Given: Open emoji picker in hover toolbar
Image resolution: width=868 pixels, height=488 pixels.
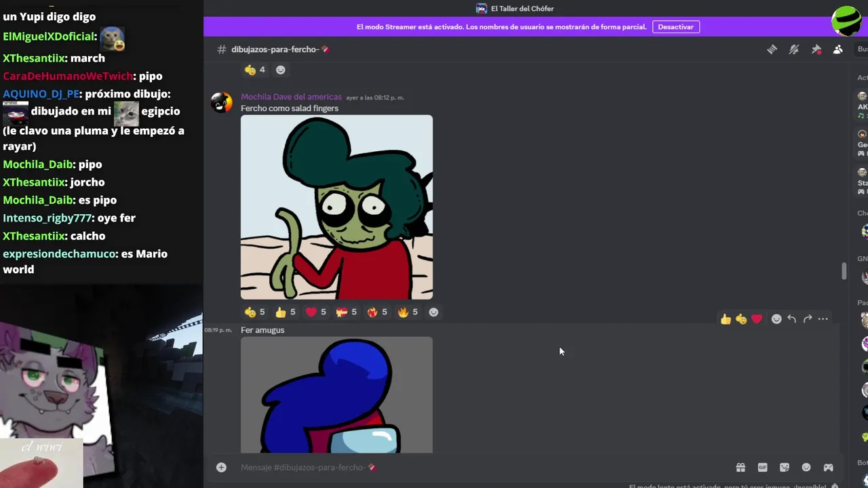Looking at the screenshot, I should [x=776, y=319].
